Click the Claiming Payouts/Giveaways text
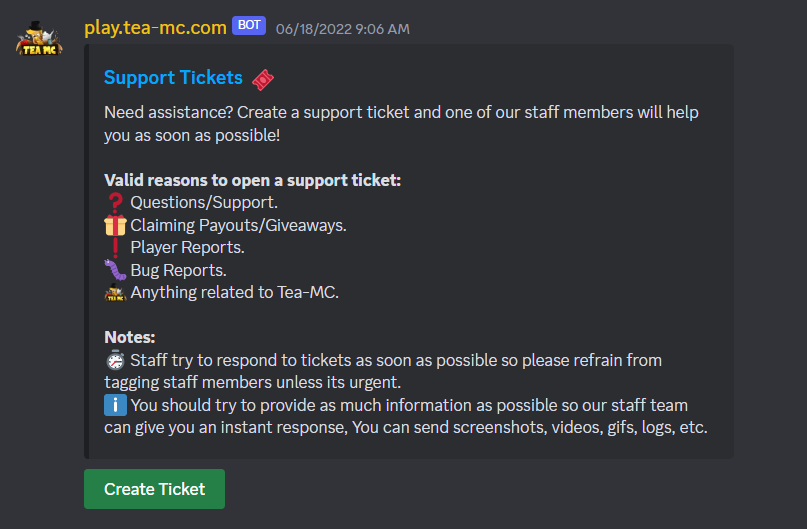The image size is (807, 529). click(x=238, y=225)
